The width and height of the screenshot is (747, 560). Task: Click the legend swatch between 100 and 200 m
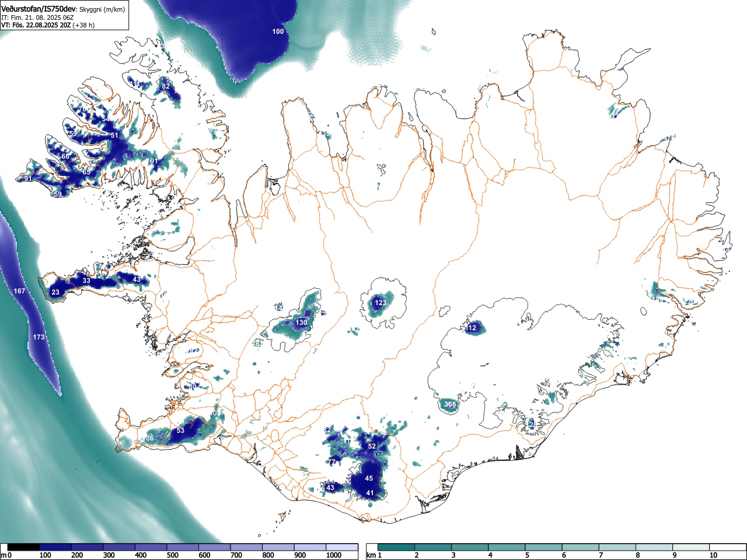(55, 547)
